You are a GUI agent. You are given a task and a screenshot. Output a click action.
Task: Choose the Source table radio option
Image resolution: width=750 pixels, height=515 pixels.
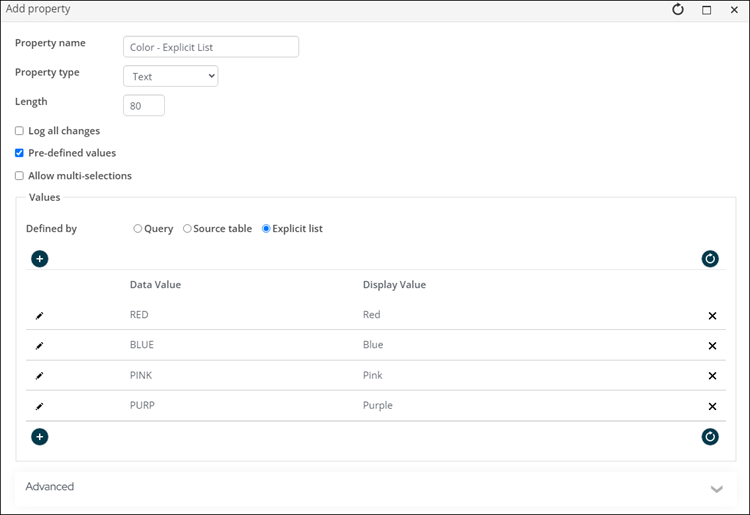(x=187, y=229)
